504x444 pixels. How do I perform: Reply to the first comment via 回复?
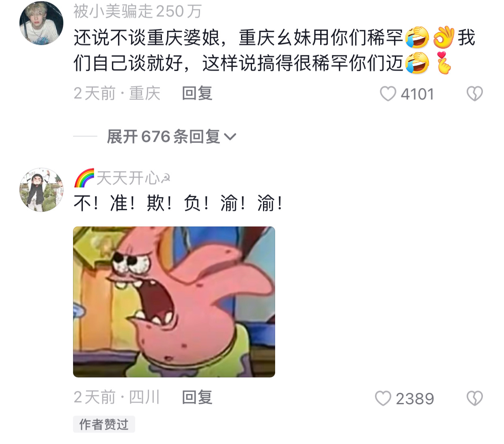coord(197,93)
